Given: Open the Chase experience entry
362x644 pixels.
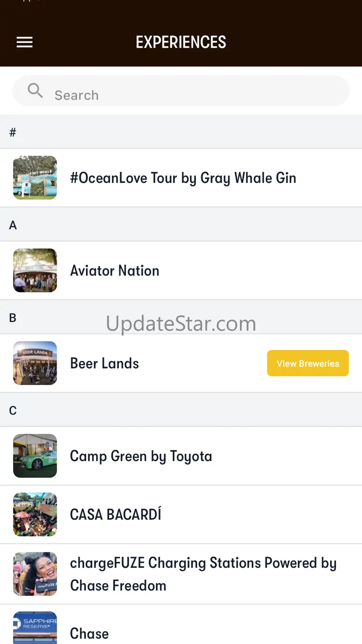Looking at the screenshot, I should point(90,633).
